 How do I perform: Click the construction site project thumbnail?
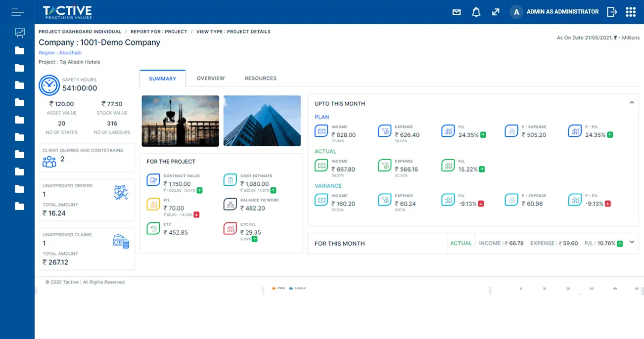180,121
